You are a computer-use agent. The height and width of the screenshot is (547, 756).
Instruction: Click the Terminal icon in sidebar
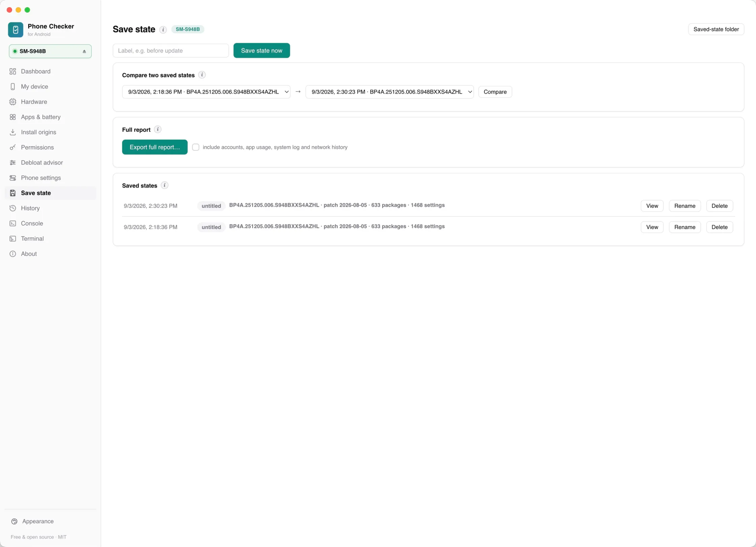13,238
